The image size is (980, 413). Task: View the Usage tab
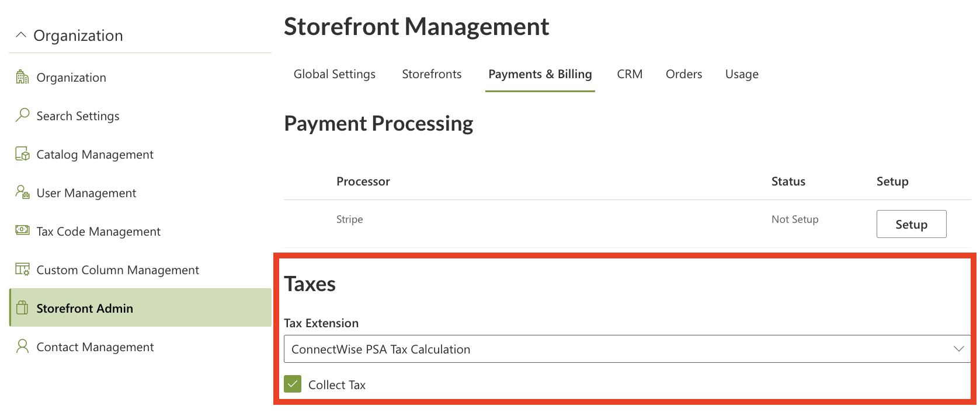742,74
